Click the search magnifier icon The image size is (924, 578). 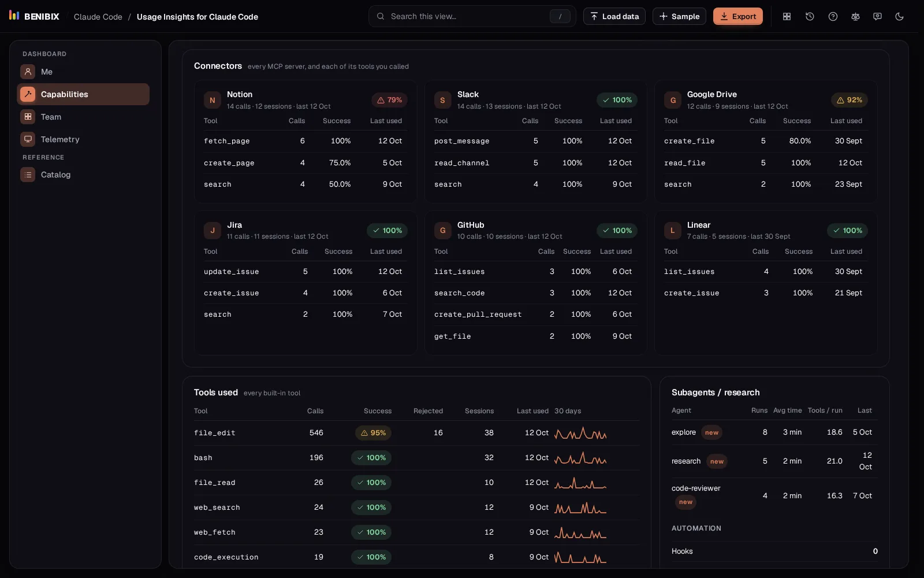381,16
